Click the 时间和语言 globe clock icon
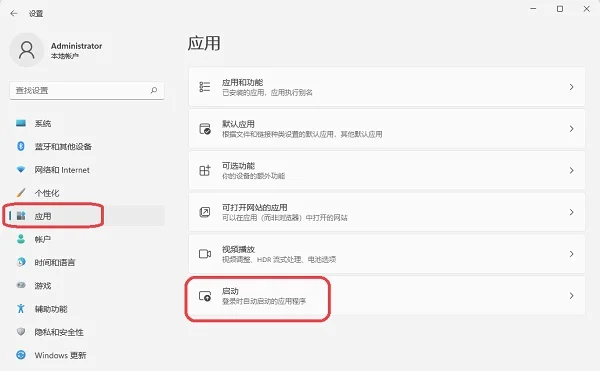This screenshot has width=600, height=371. [21, 262]
